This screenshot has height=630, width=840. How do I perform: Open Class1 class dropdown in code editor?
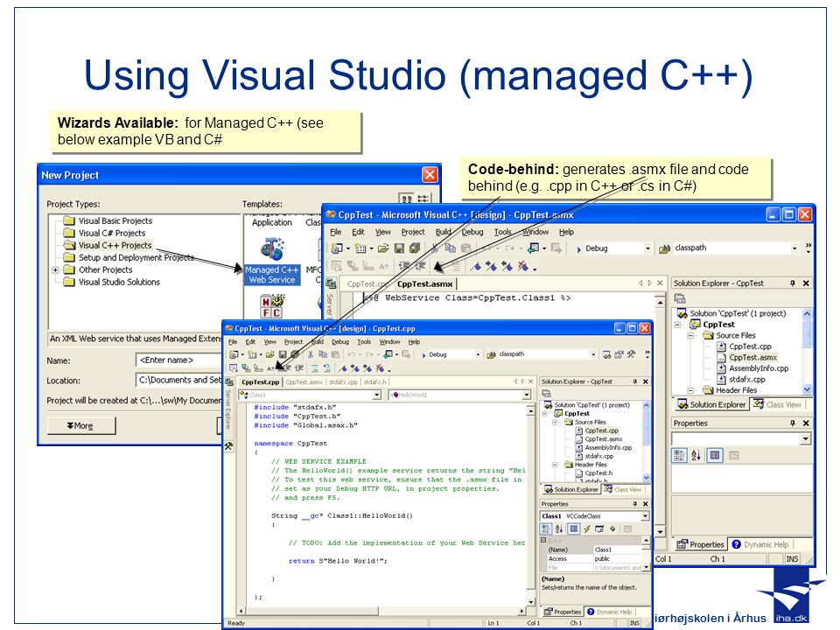point(376,395)
